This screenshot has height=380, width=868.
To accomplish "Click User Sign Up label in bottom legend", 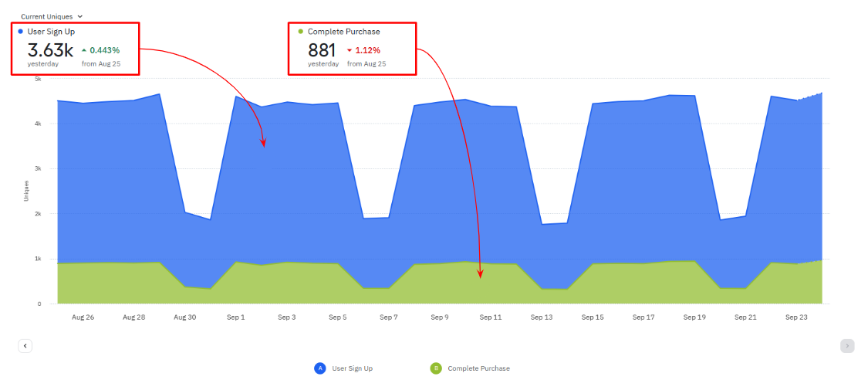I will pyautogui.click(x=352, y=368).
